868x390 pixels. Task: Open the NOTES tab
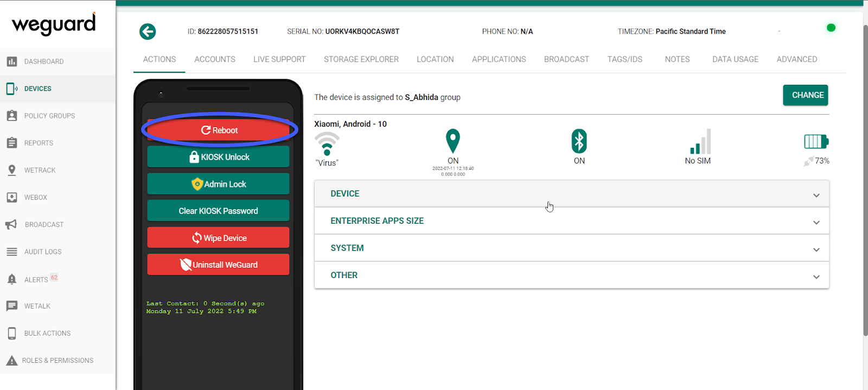click(x=678, y=59)
